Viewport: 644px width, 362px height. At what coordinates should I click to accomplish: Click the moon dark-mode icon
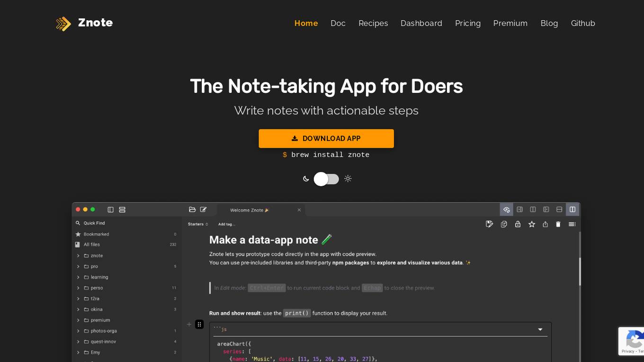[306, 179]
